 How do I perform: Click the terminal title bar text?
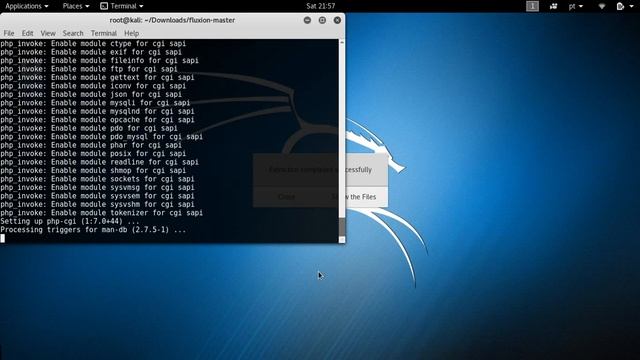click(x=172, y=20)
